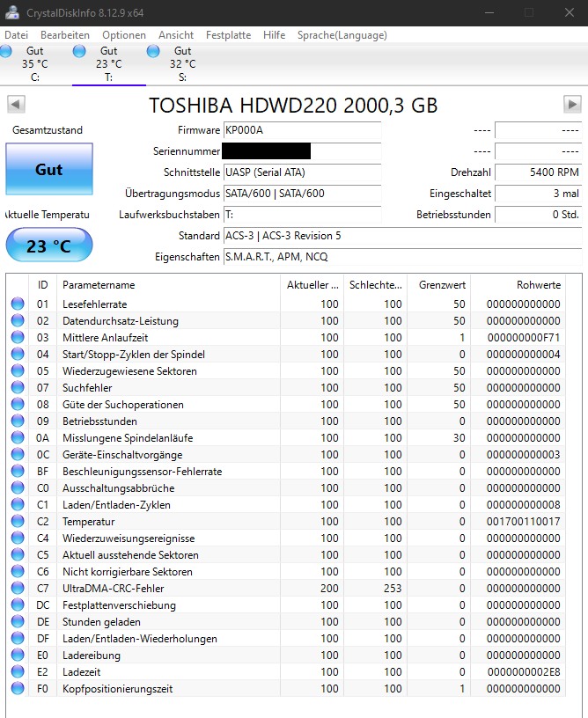Click status orb of Laden/Entladen-Zyklen row

coord(18,504)
